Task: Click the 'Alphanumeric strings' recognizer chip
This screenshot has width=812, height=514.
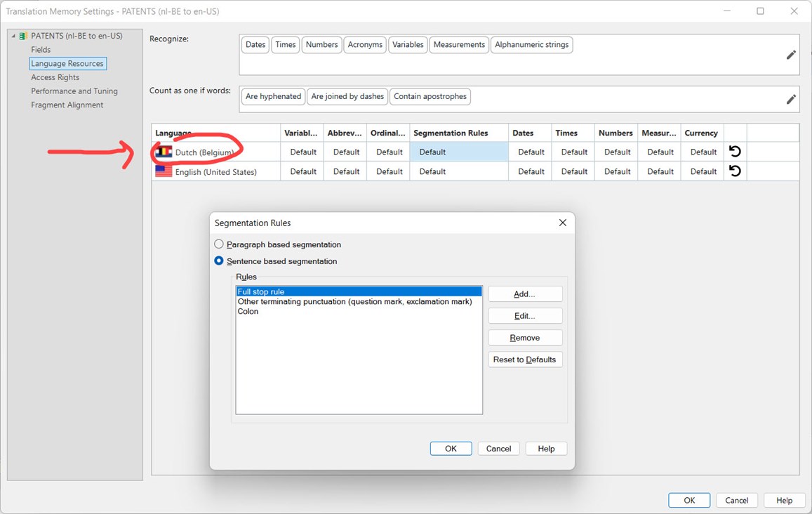Action: 531,44
